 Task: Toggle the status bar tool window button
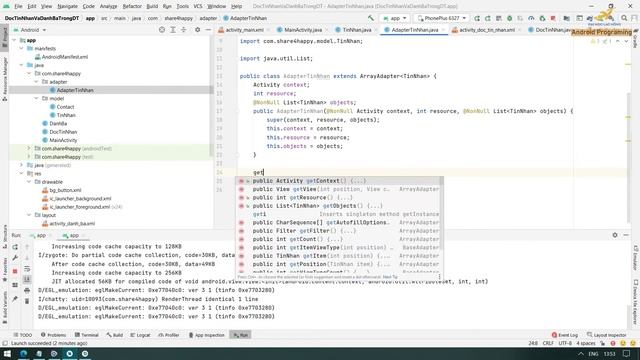pos(5,343)
